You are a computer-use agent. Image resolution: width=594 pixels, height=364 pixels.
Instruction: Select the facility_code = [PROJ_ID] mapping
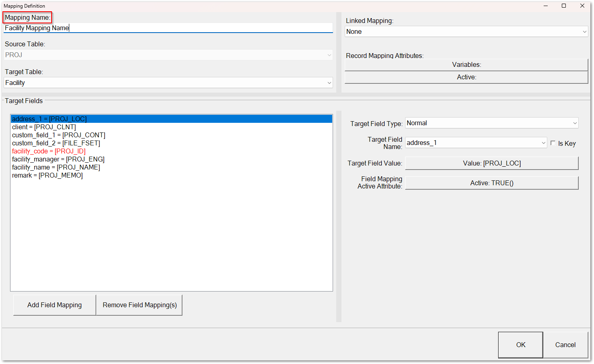click(48, 151)
